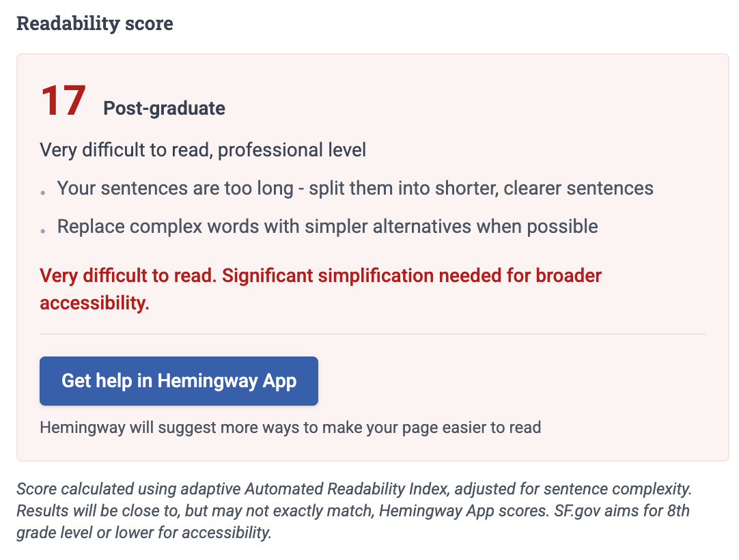The image size is (739, 560).
Task: Click the italicized score explanation paragraph
Action: [355, 510]
